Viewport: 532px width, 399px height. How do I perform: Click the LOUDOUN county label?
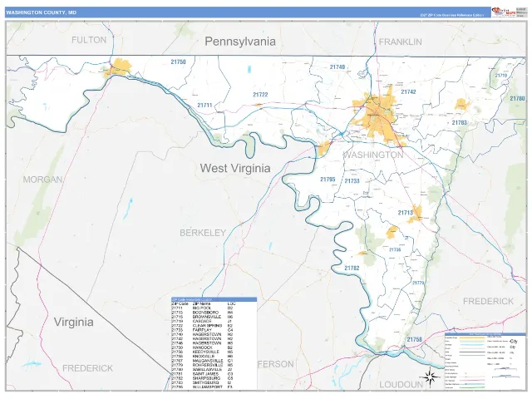point(401,384)
